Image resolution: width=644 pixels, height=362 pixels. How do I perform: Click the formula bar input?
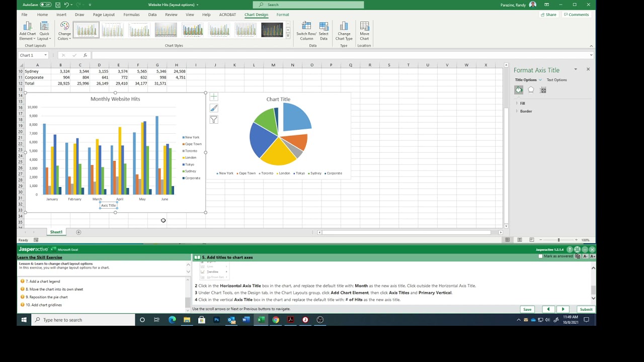[x=340, y=55]
